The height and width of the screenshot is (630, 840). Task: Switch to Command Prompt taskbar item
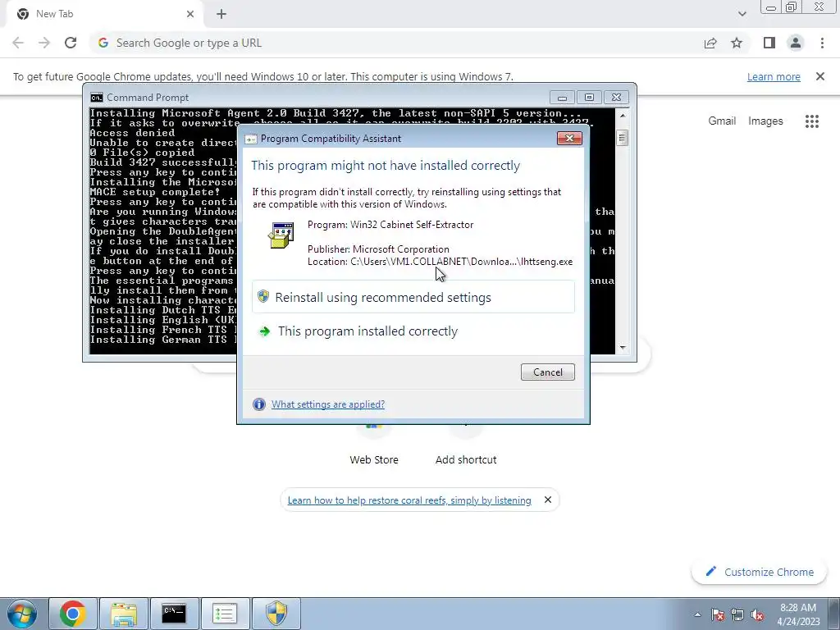(x=174, y=614)
